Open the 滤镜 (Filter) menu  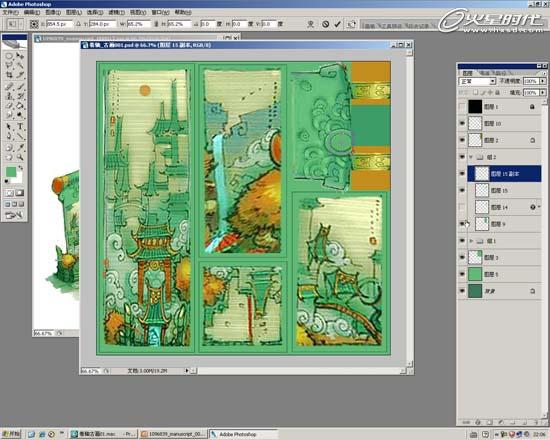[116, 12]
